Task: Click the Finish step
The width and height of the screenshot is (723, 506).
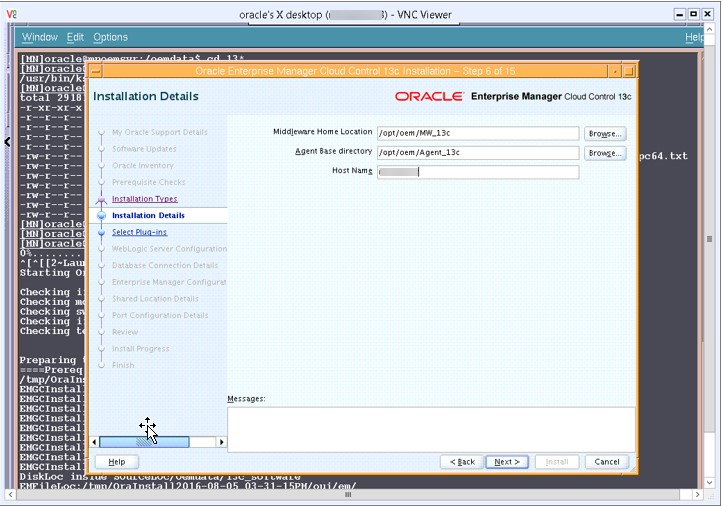Action: pyautogui.click(x=123, y=365)
